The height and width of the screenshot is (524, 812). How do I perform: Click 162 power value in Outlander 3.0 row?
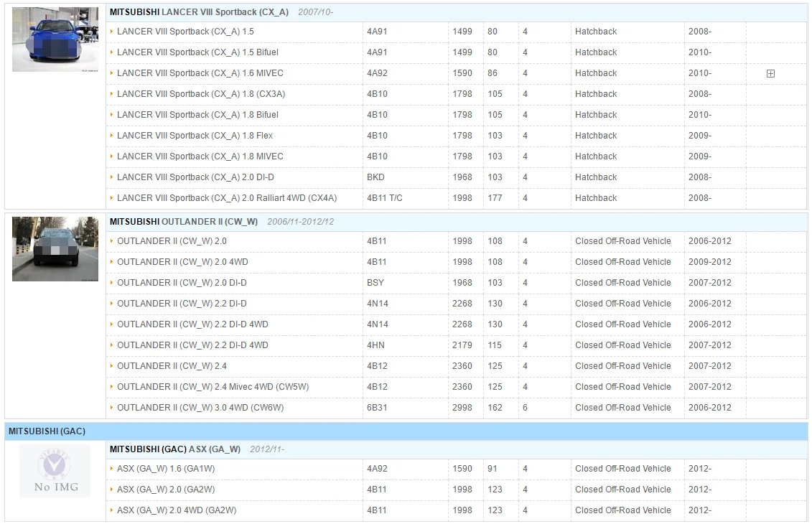point(495,408)
